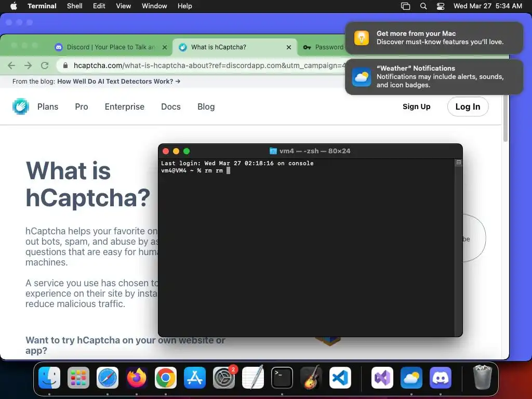Viewport: 532px width, 399px height.
Task: Open the Edit menu
Action: point(99,6)
